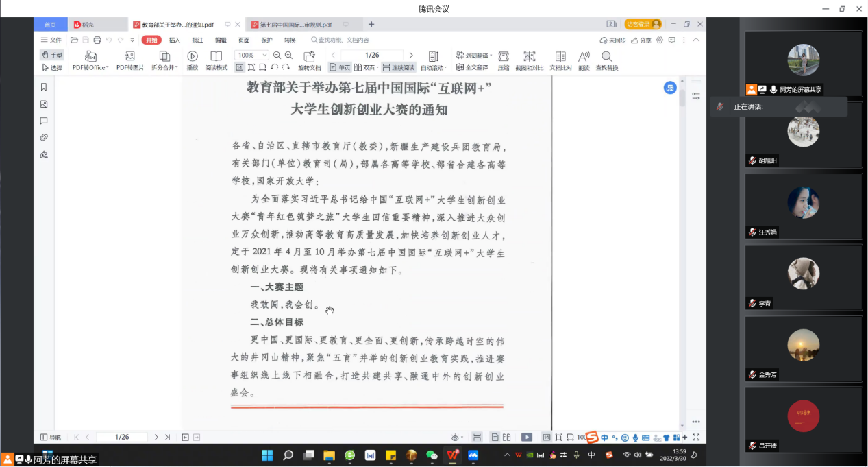Open eye protection mode dropdown in status bar
The image size is (868, 467).
456,437
